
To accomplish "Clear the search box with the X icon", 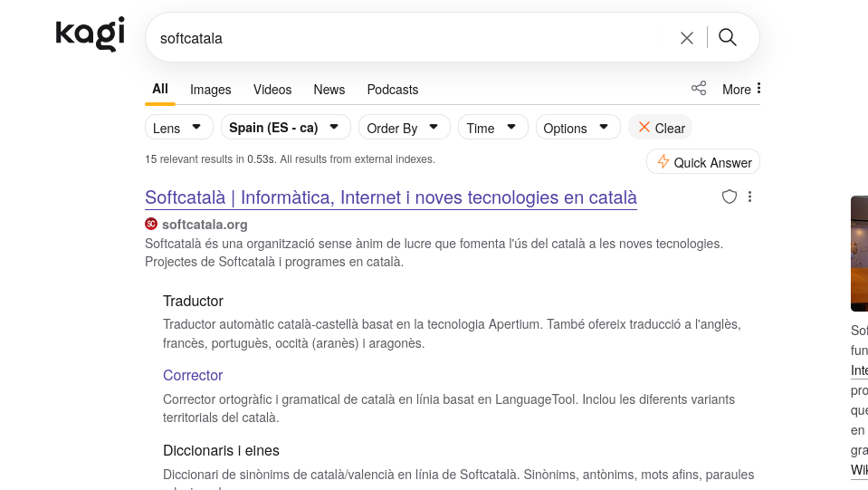I will pyautogui.click(x=686, y=38).
